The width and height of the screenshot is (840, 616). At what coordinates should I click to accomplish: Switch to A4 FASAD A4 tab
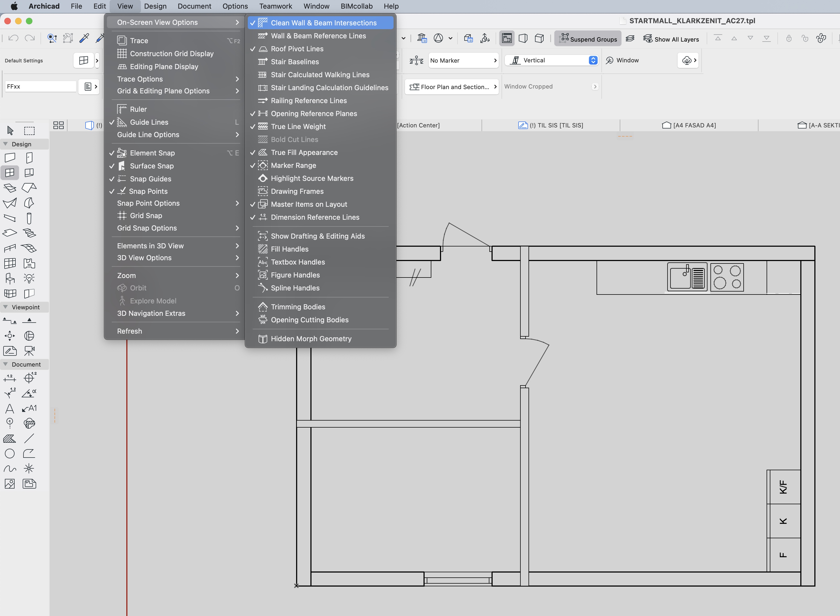coord(689,125)
